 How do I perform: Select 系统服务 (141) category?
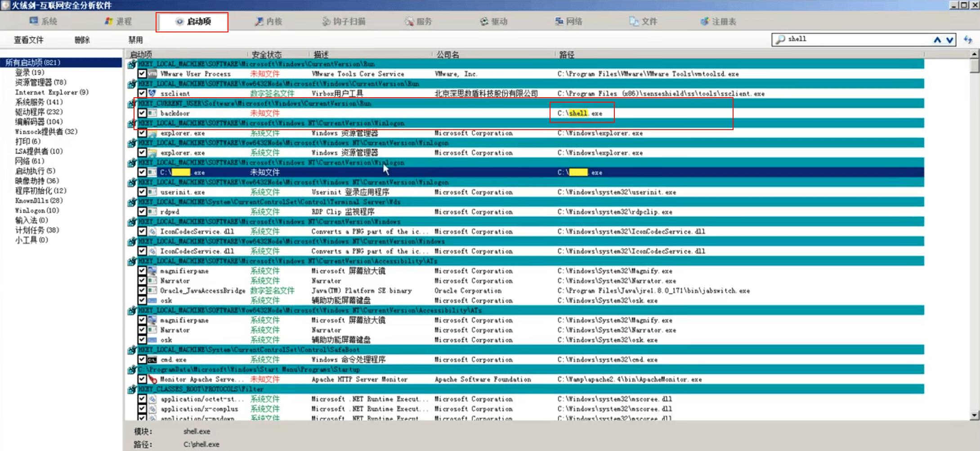(x=39, y=102)
